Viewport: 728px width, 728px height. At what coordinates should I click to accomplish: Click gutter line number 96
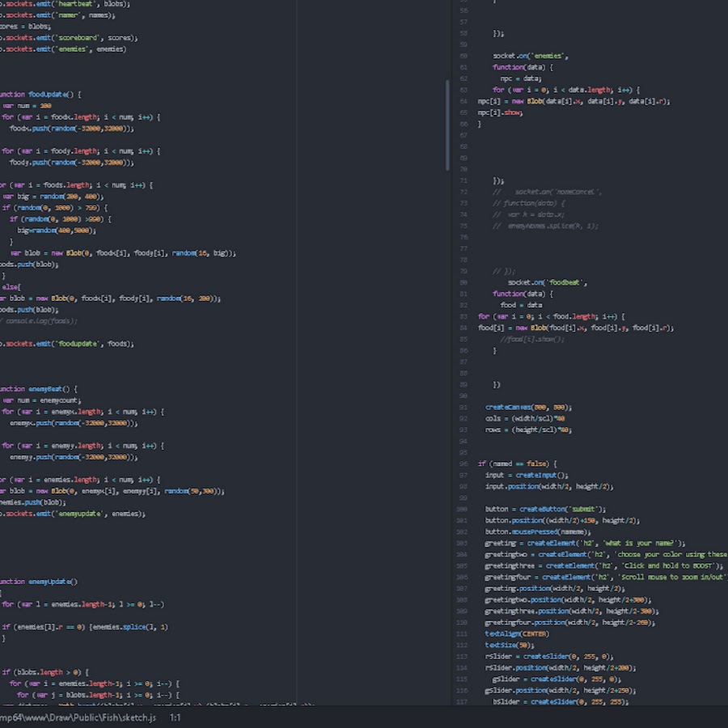tap(463, 463)
